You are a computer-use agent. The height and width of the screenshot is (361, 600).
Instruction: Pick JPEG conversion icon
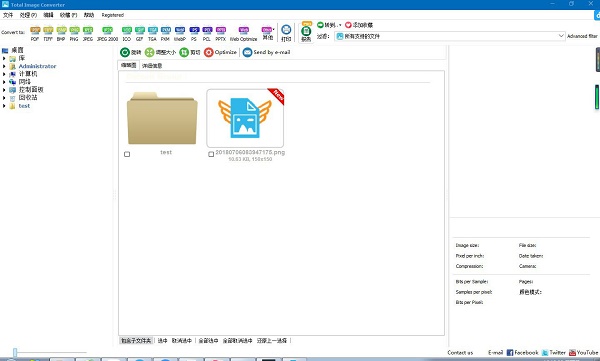point(88,33)
